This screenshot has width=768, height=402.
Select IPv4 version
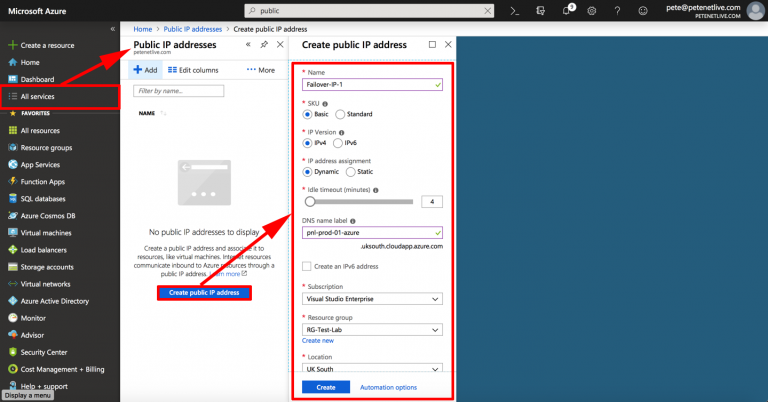click(307, 143)
